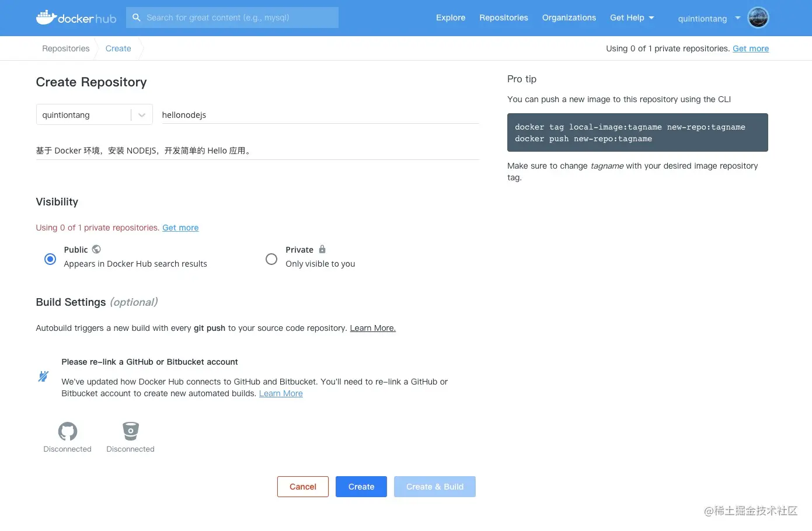
Task: Click the Create & Build button
Action: (435, 487)
